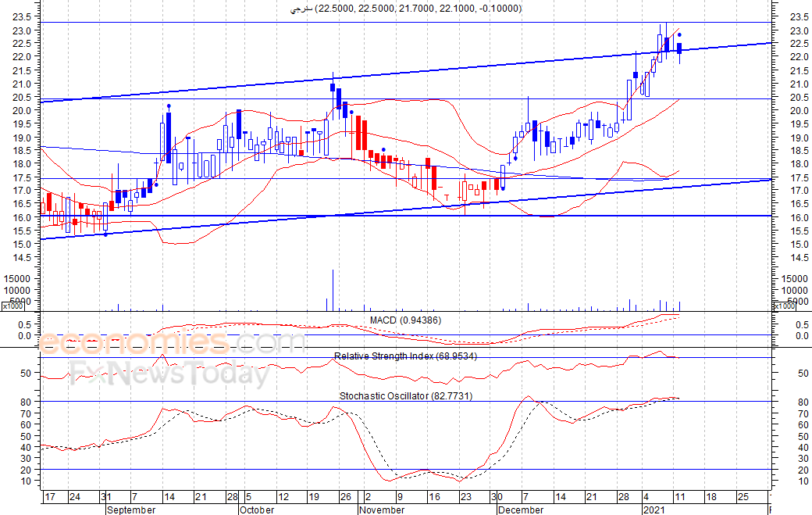Click the date label 17 on time axis
Viewport: 812px width, 515px height.
point(50,497)
